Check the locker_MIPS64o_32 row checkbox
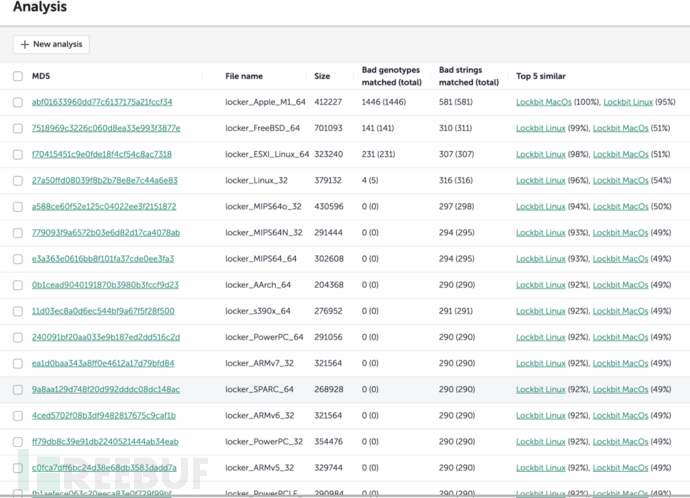Image resolution: width=690 pixels, height=498 pixels. click(18, 207)
